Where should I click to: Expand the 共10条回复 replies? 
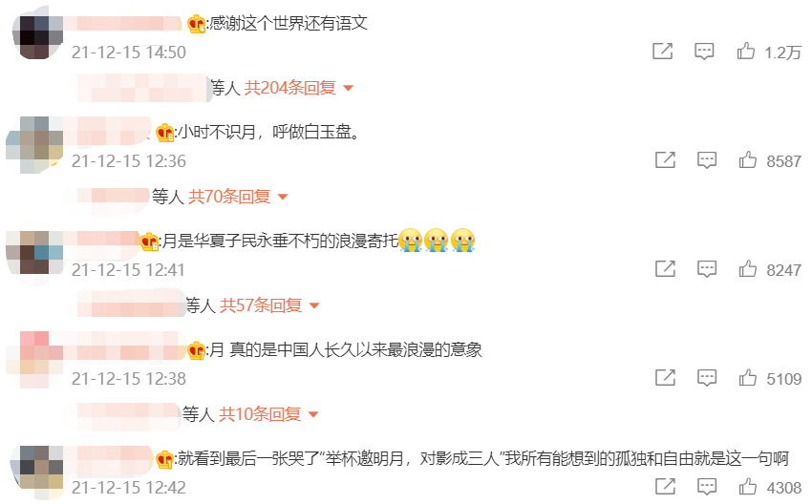tap(268, 414)
